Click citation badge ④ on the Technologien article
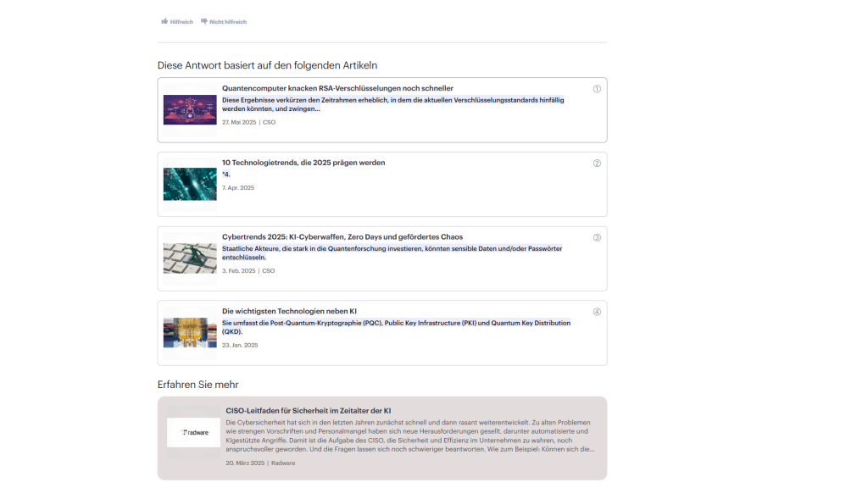This screenshot has height=488, width=868. point(597,312)
